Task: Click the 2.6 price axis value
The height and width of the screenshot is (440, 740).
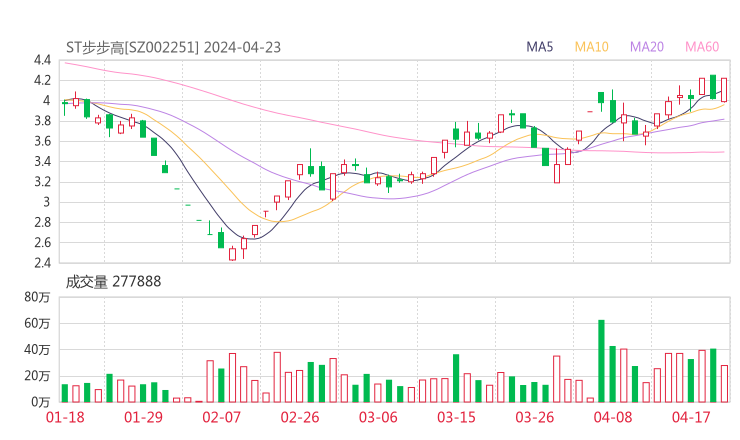Action: (x=42, y=243)
